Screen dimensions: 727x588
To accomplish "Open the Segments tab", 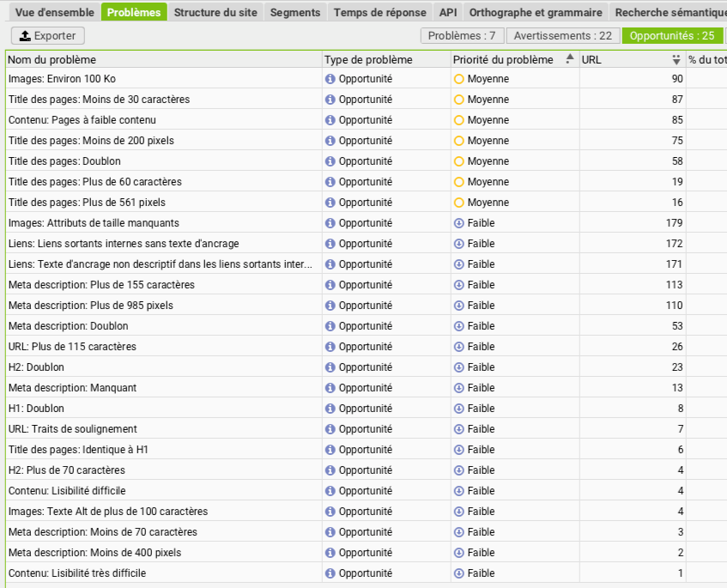I will click(295, 12).
